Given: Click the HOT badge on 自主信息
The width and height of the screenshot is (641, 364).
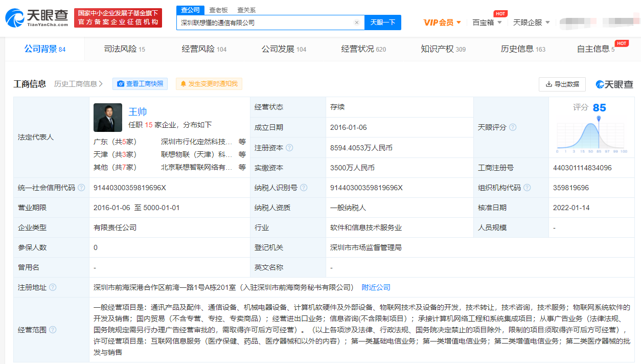Looking at the screenshot, I should point(622,43).
